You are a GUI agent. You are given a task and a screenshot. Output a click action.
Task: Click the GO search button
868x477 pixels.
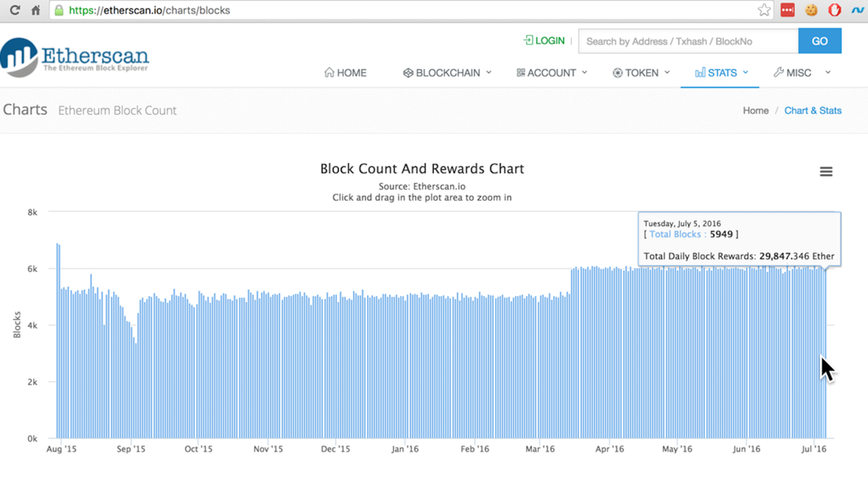click(x=819, y=41)
